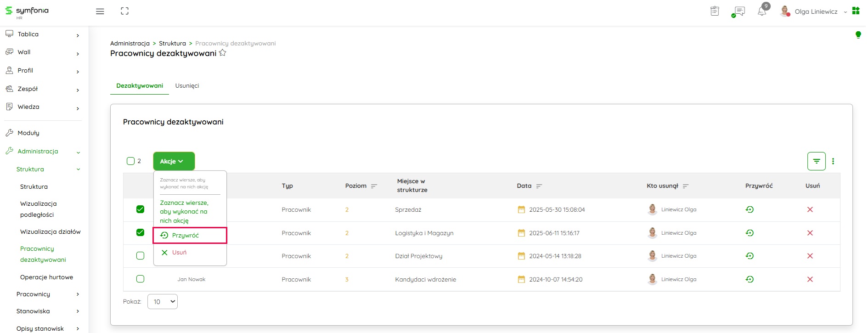Open the Akcje dropdown button
This screenshot has height=333, width=868.
174,161
